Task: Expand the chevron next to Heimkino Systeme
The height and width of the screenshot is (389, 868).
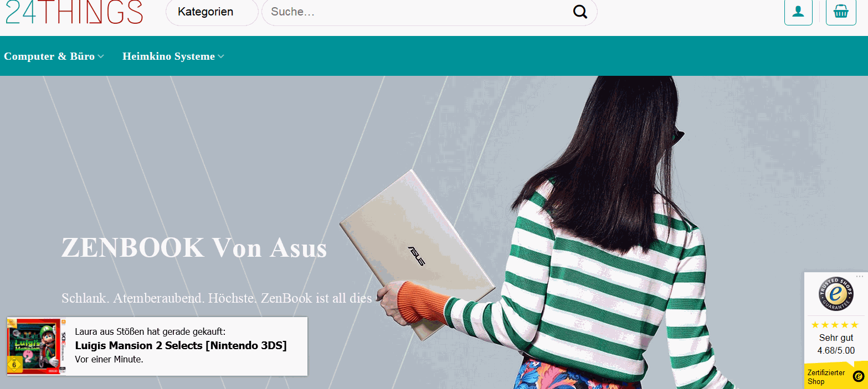Action: (x=221, y=56)
